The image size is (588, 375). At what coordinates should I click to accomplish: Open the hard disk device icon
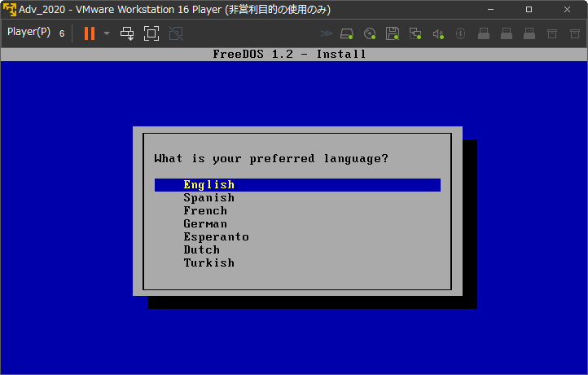347,33
